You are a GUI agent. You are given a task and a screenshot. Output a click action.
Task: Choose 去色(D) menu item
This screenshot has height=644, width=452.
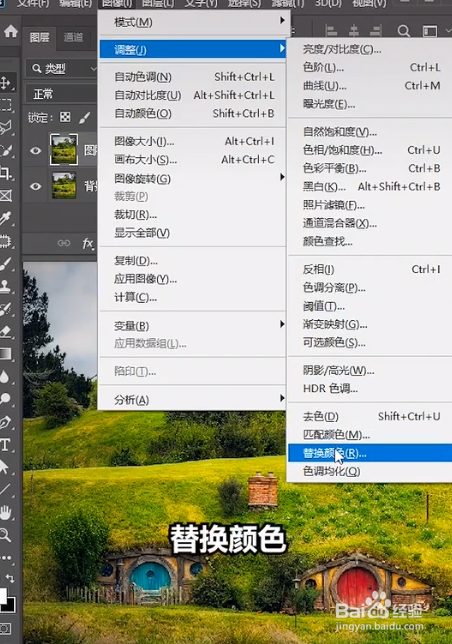pyautogui.click(x=370, y=416)
